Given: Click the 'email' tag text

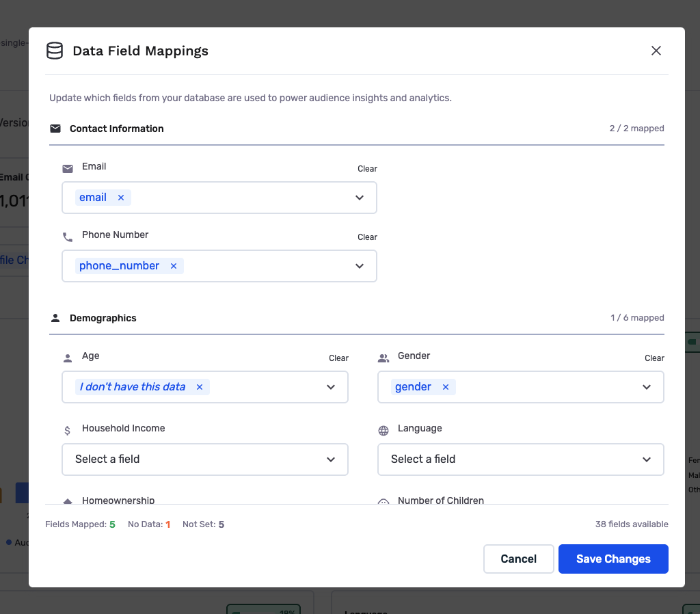Looking at the screenshot, I should tap(93, 198).
